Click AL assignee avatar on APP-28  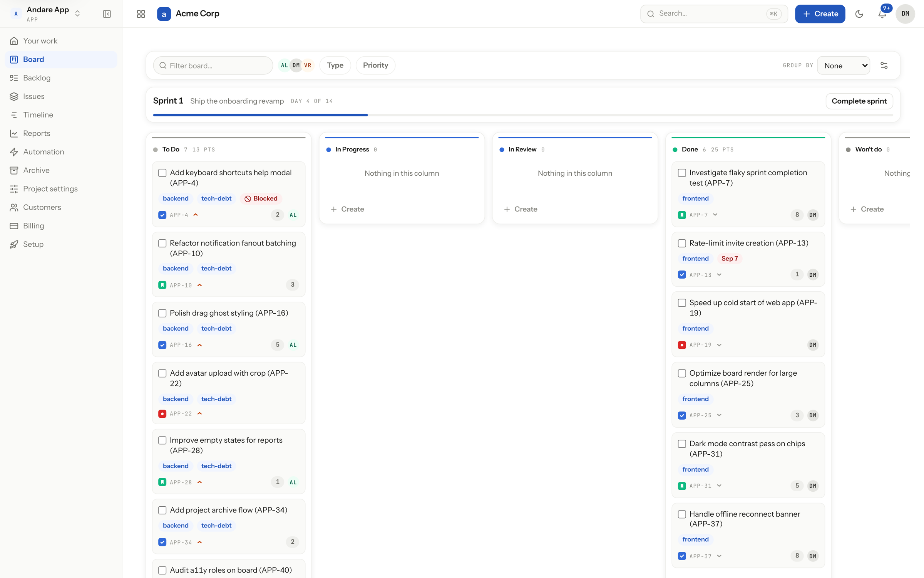pos(293,482)
